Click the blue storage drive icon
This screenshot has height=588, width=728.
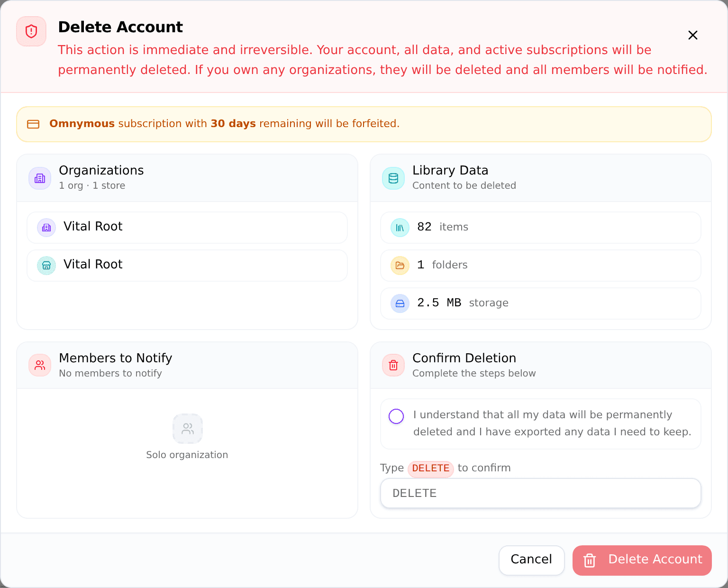click(400, 303)
